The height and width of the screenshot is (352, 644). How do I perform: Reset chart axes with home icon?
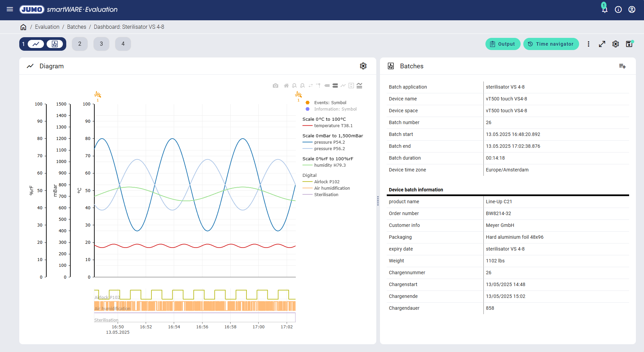pyautogui.click(x=286, y=86)
